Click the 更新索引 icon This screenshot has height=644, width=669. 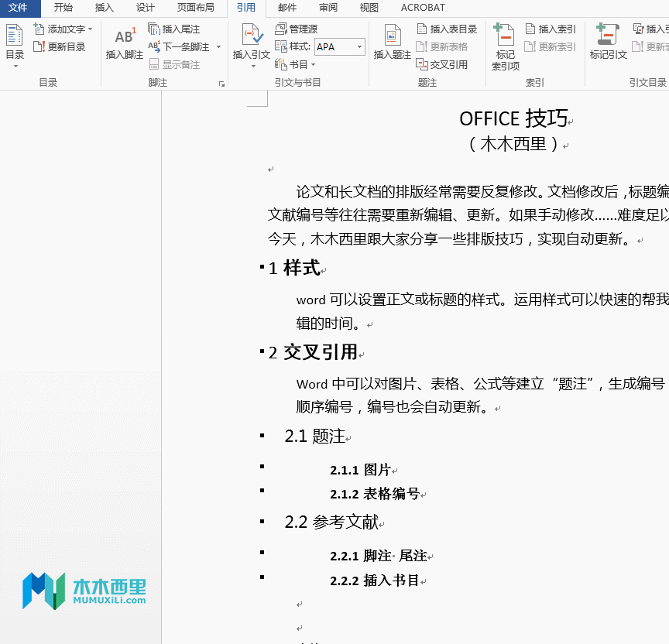coord(530,46)
